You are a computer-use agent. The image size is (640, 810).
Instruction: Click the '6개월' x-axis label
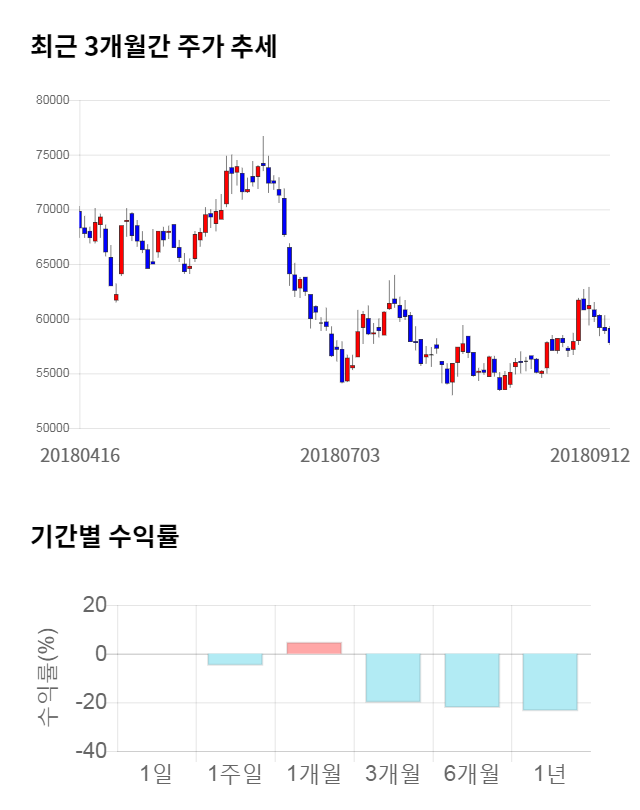(x=472, y=773)
